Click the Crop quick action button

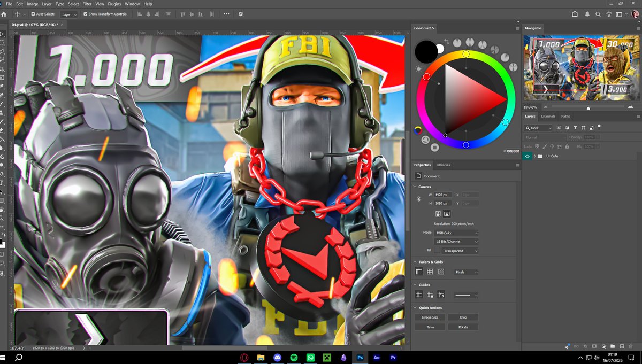click(463, 317)
